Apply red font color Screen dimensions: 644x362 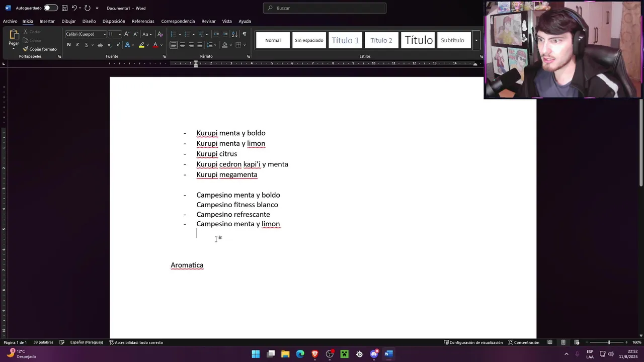click(155, 45)
